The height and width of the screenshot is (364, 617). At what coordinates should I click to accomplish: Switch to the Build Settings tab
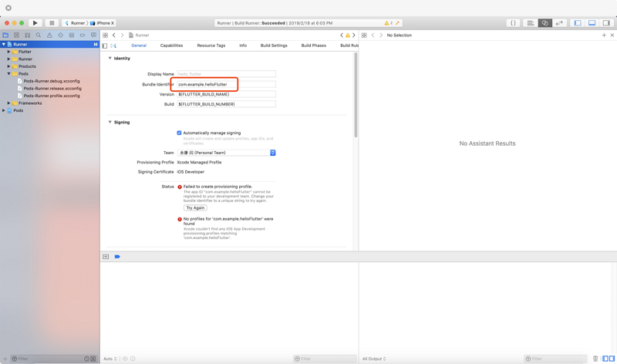coord(274,45)
